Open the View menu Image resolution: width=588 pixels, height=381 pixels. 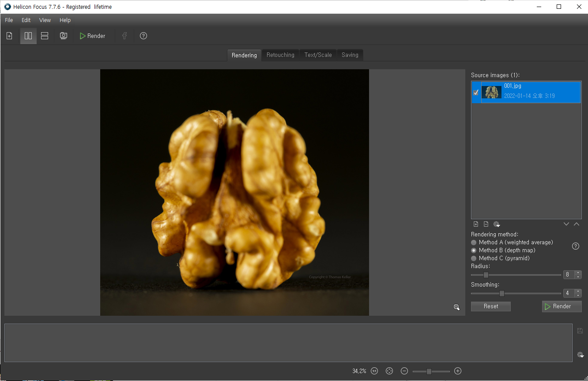(x=45, y=20)
